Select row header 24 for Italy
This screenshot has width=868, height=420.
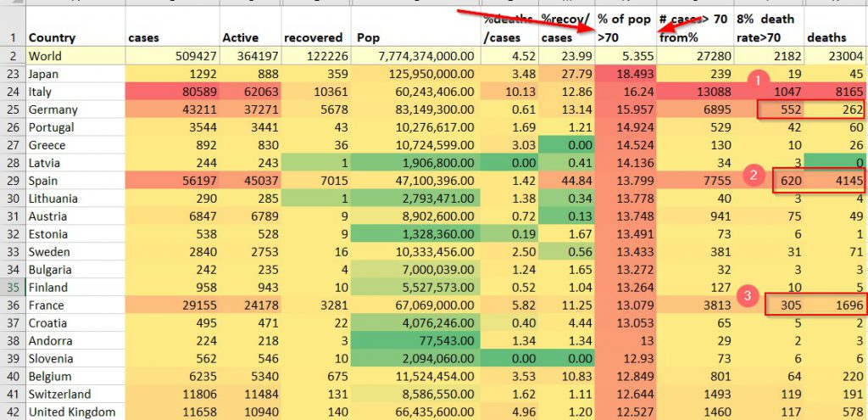pyautogui.click(x=12, y=92)
